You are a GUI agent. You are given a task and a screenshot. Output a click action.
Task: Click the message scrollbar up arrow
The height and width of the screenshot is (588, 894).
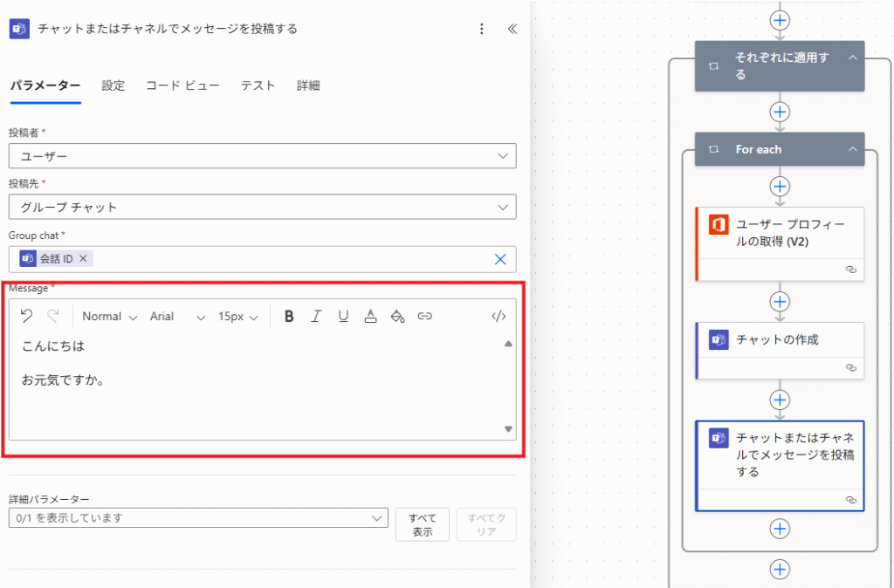coord(509,344)
